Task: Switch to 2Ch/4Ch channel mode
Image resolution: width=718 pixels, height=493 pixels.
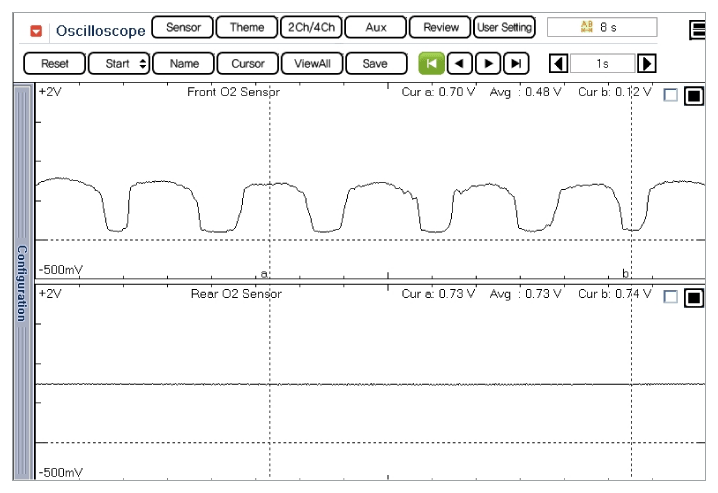Action: click(309, 28)
